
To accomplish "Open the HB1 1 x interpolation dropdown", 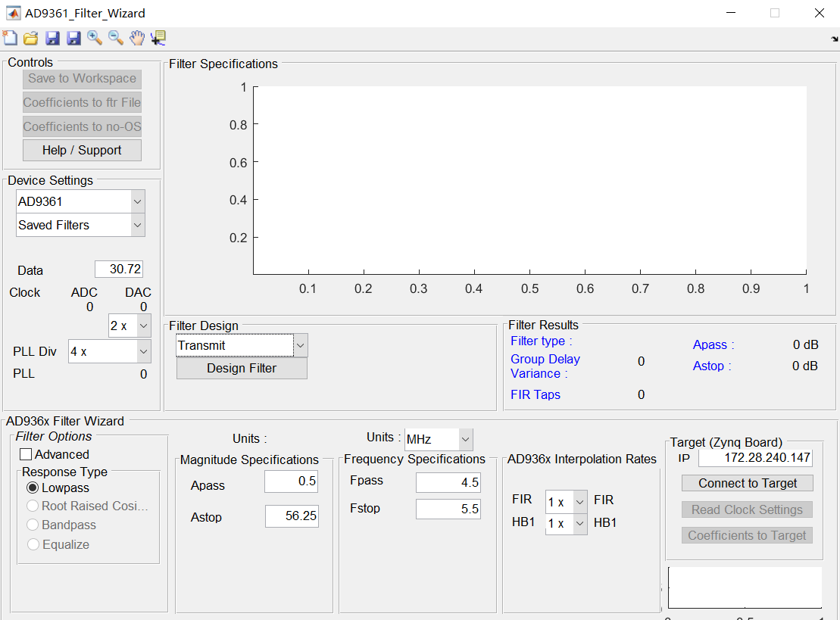I will pyautogui.click(x=567, y=523).
